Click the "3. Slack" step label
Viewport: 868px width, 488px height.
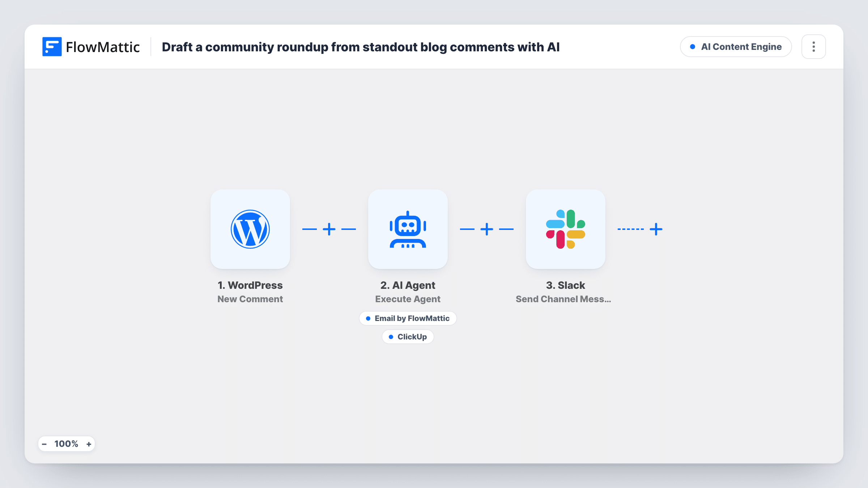click(566, 285)
